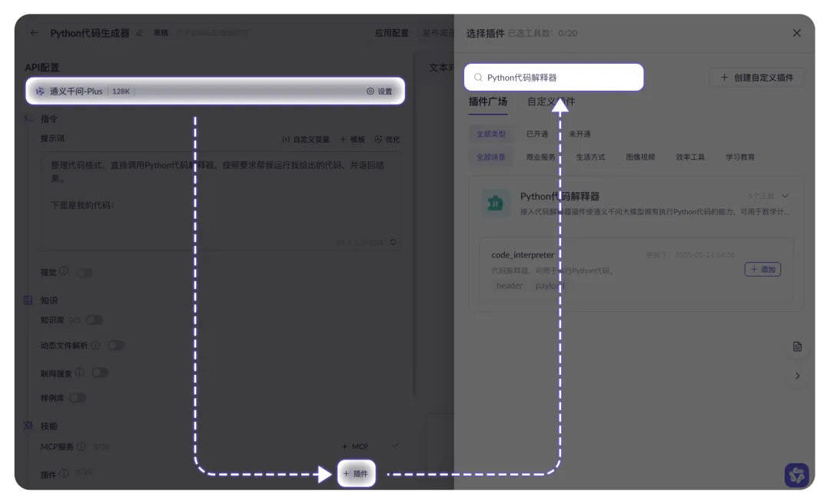The height and width of the screenshot is (504, 830).
Task: Click the magnifier icon in the plugin search box
Action: point(478,78)
